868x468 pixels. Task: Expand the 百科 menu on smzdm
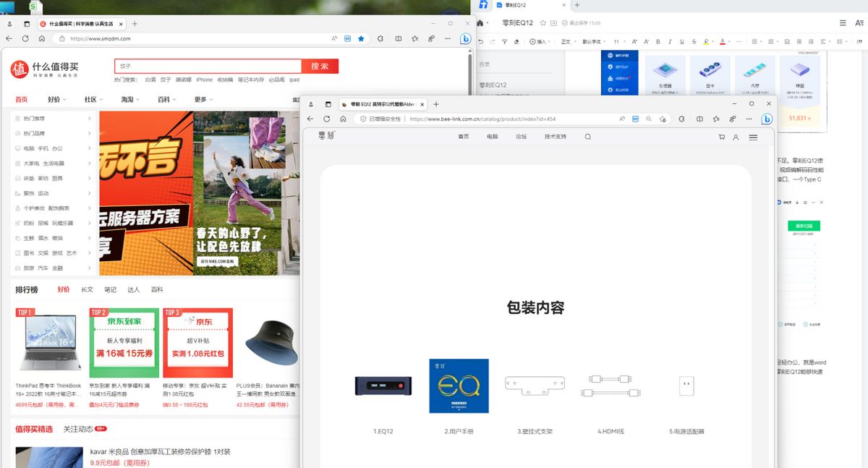coord(167,100)
